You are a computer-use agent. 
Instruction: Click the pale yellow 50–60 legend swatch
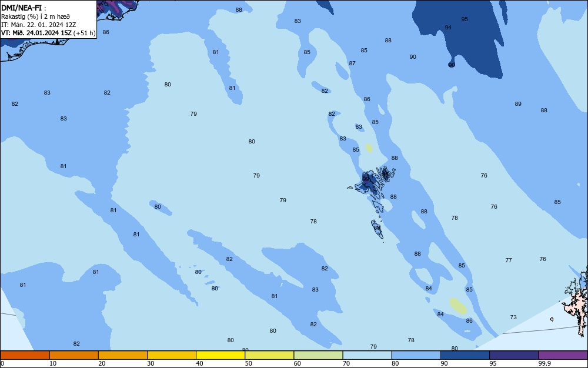click(x=269, y=355)
